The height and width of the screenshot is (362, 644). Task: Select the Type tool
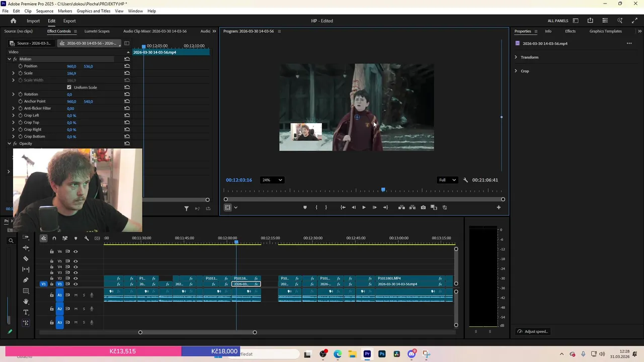(26, 312)
